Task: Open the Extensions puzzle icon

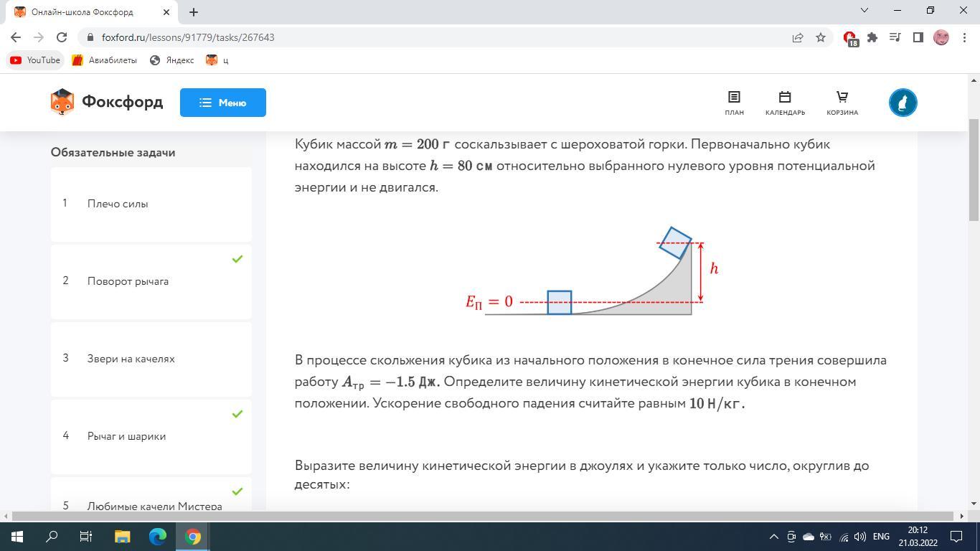Action: [872, 37]
